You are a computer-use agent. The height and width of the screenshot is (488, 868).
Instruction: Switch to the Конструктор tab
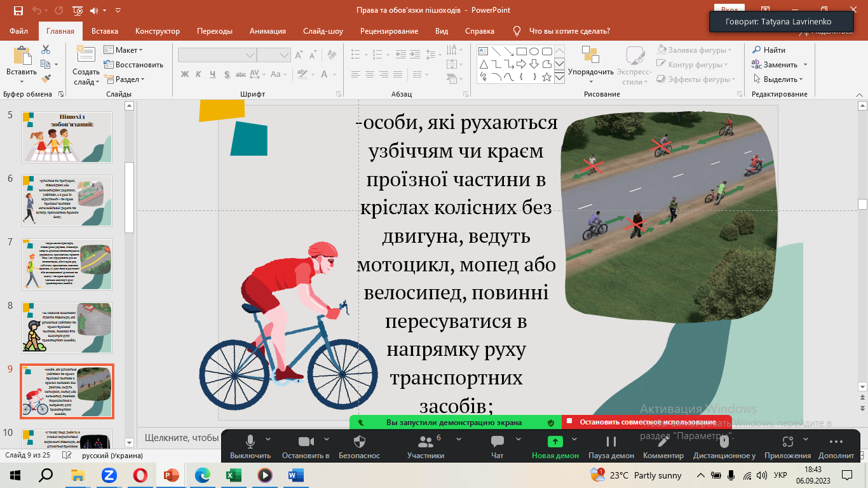pos(158,31)
